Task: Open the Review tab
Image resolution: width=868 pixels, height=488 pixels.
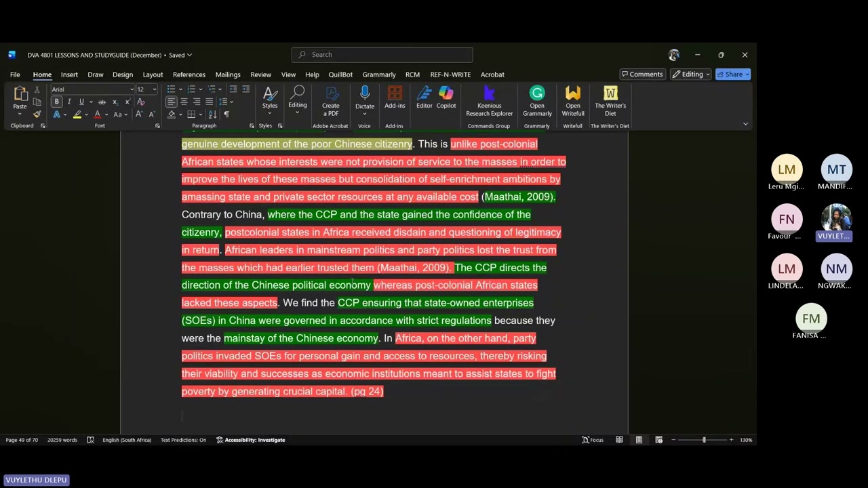Action: click(x=260, y=75)
